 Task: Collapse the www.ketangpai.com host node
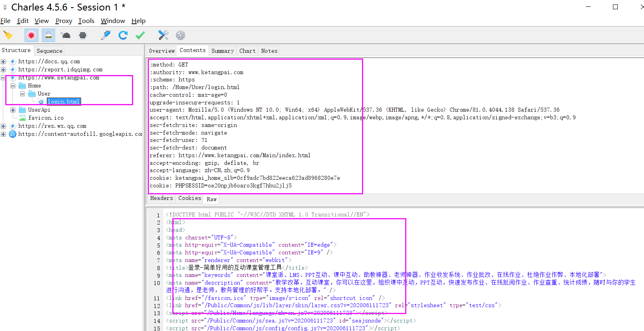pyautogui.click(x=3, y=78)
